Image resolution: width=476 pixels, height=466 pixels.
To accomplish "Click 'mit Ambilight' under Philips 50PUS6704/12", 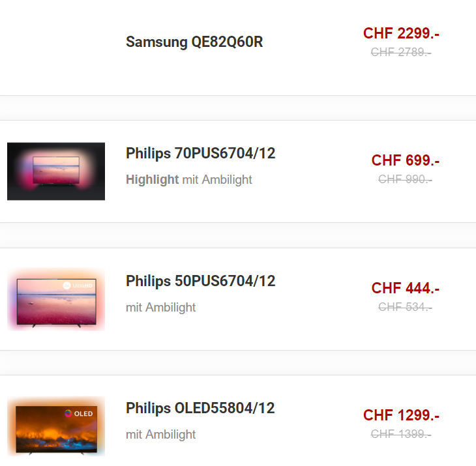I will [160, 308].
